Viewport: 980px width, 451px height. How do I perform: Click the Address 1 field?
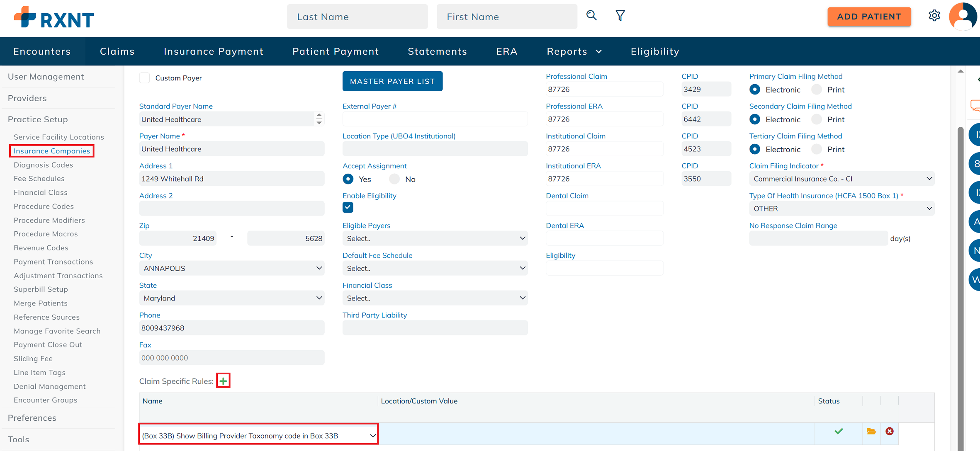[x=232, y=179]
